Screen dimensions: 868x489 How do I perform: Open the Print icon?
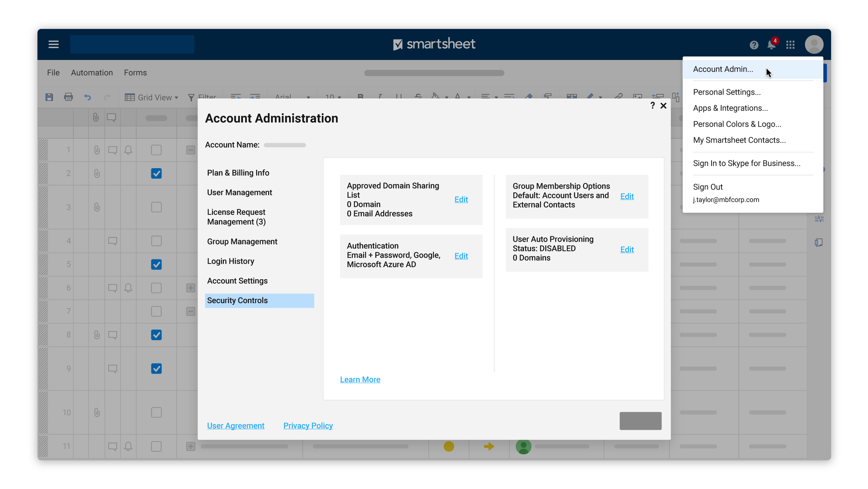point(69,97)
